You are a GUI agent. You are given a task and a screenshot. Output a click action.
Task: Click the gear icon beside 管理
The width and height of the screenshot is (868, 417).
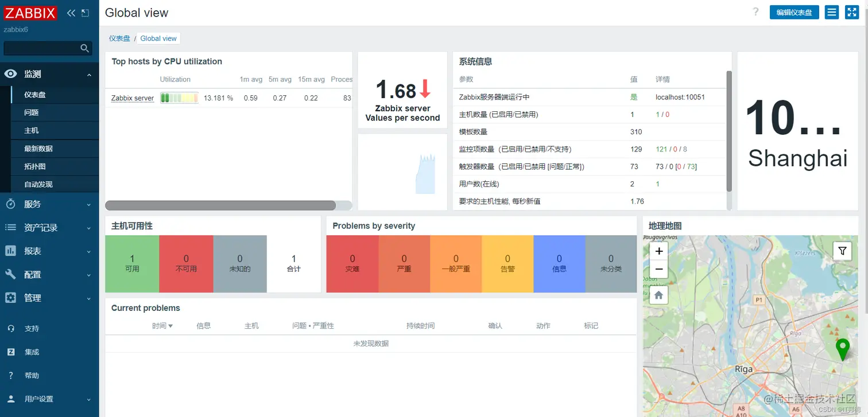(10, 298)
